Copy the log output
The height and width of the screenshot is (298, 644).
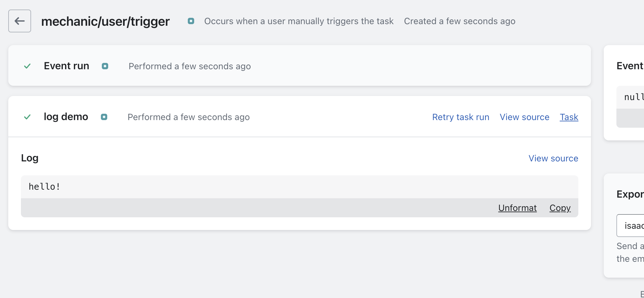click(x=560, y=208)
